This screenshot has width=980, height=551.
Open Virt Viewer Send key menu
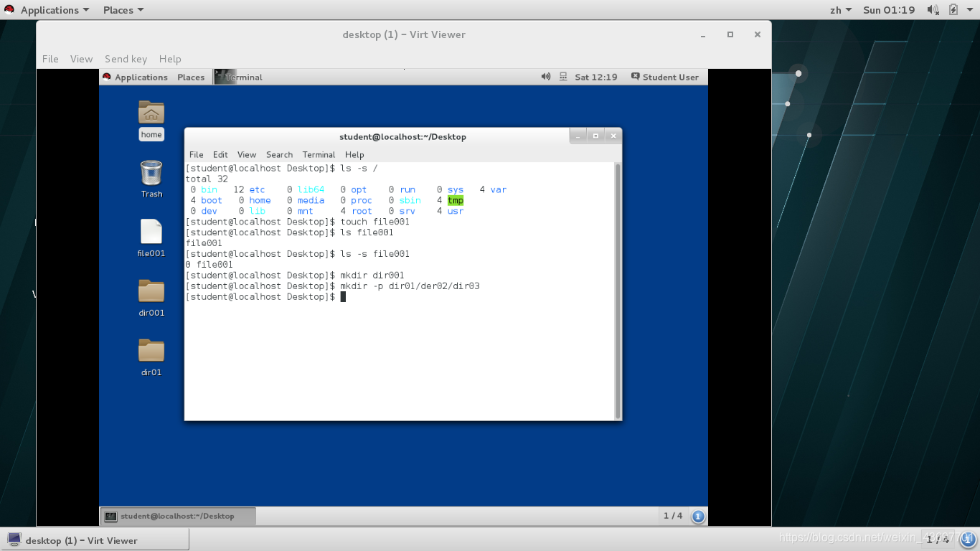pos(126,59)
